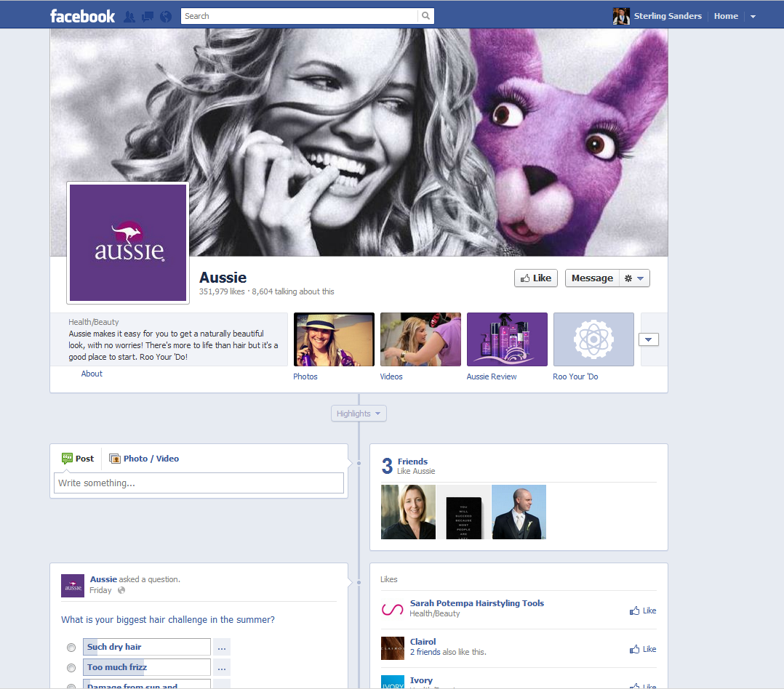This screenshot has height=689, width=784.
Task: Open the notifications globe icon
Action: [166, 17]
